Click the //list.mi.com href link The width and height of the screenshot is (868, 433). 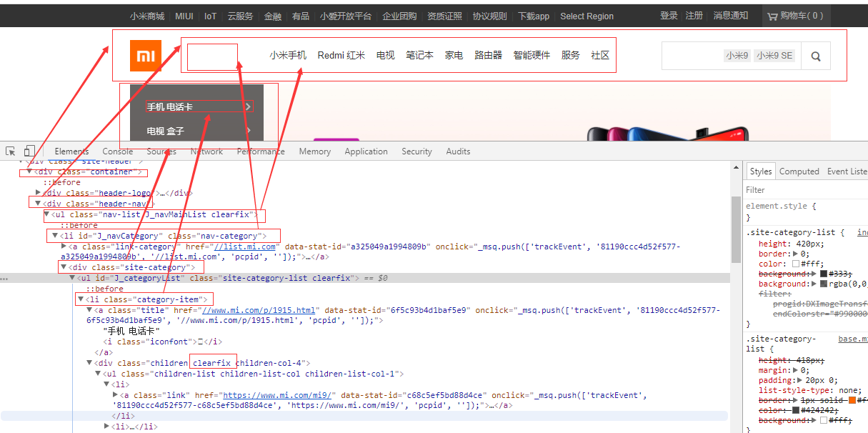pyautogui.click(x=246, y=247)
